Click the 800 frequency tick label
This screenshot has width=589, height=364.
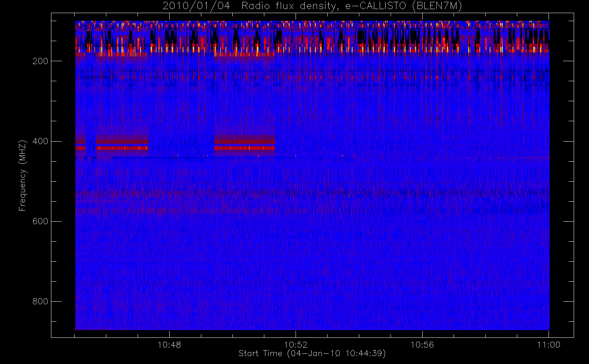click(x=40, y=301)
